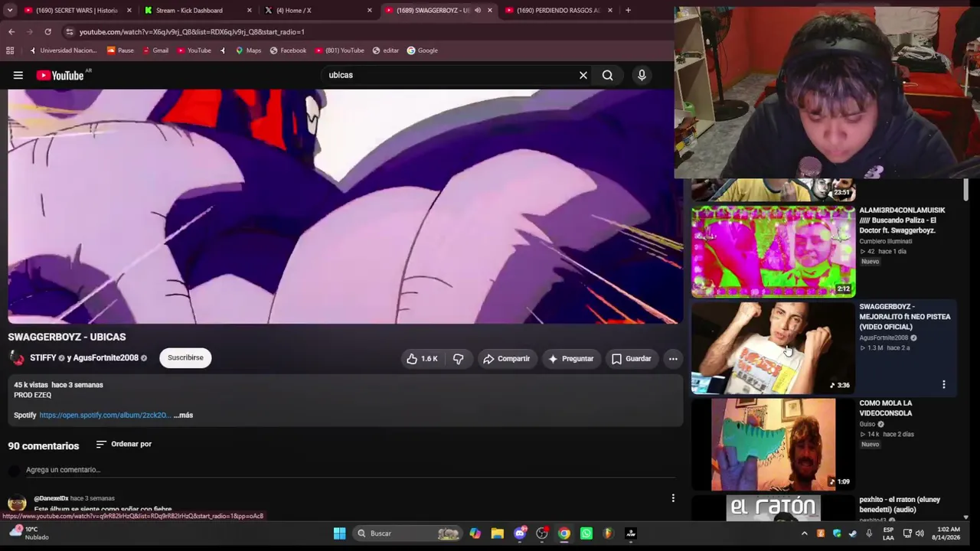Image resolution: width=980 pixels, height=551 pixels.
Task: Focus the YouTube search box
Action: coord(452,75)
